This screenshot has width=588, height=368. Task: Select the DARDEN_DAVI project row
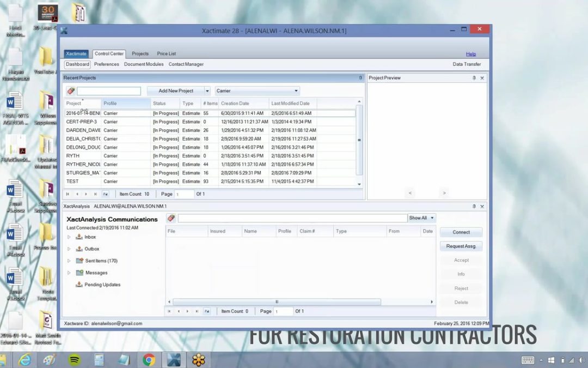[x=210, y=130]
